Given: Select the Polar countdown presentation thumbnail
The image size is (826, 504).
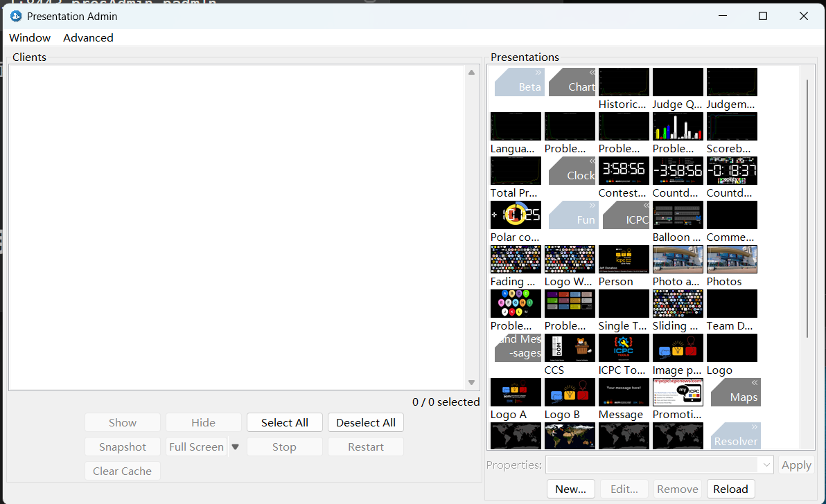Looking at the screenshot, I should 516,215.
